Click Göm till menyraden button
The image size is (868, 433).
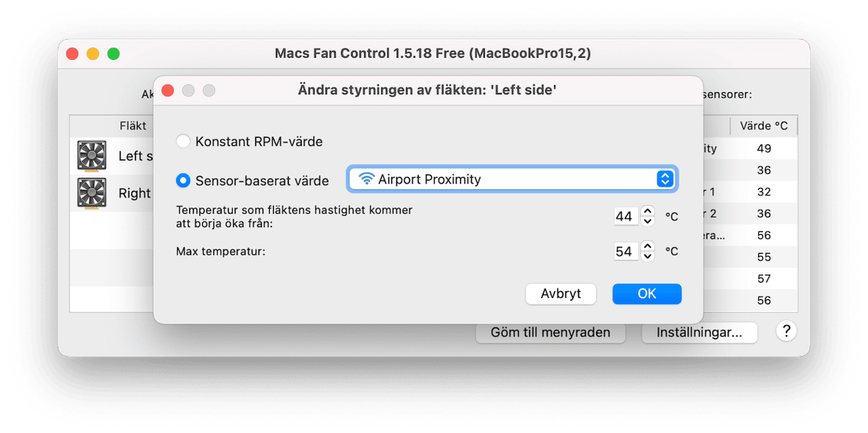(x=550, y=332)
